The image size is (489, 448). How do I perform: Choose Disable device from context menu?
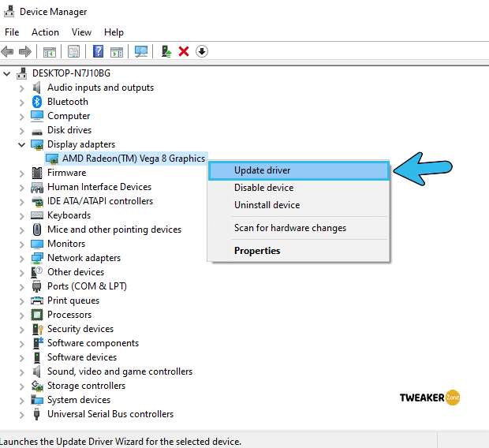pyautogui.click(x=299, y=188)
